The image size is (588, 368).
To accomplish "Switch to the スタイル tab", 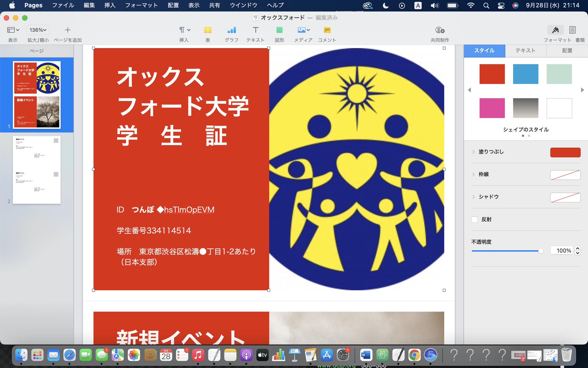I will pos(484,51).
